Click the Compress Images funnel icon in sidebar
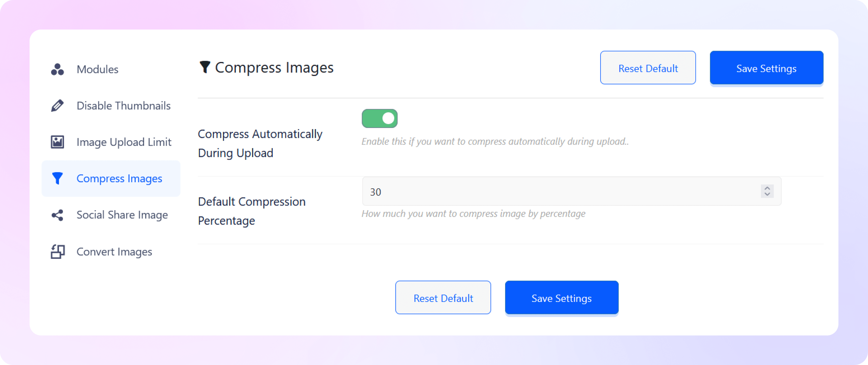868x365 pixels. [x=57, y=178]
